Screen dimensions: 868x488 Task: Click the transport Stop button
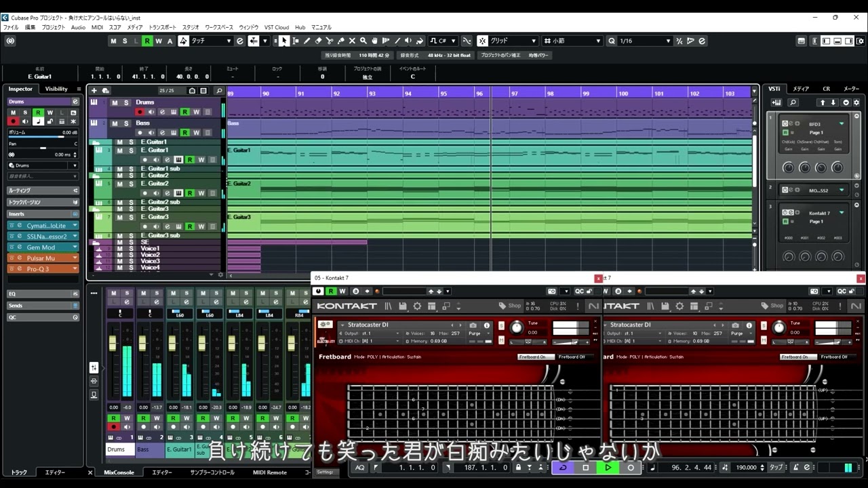[586, 468]
